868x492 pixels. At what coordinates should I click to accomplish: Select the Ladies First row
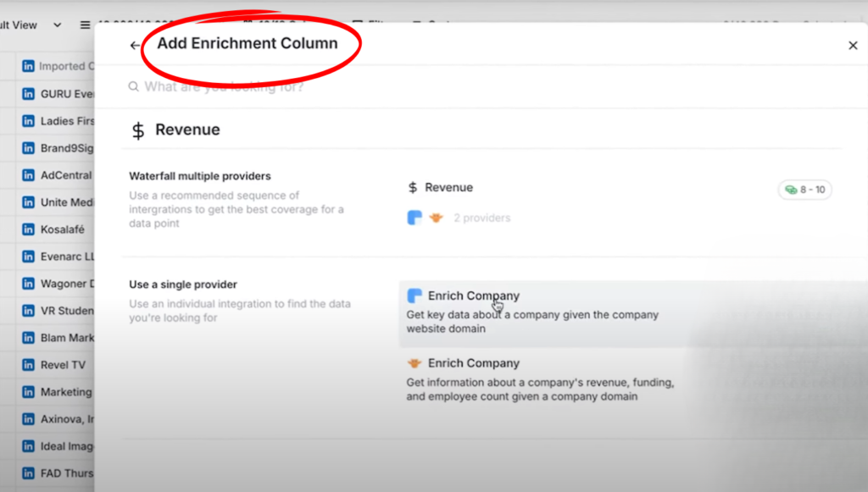(55, 121)
